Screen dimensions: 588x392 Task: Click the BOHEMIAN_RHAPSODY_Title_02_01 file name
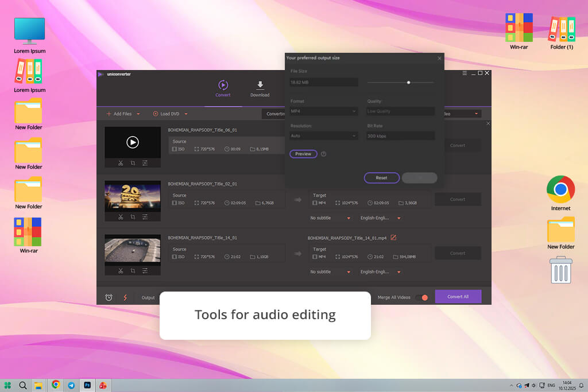point(202,184)
